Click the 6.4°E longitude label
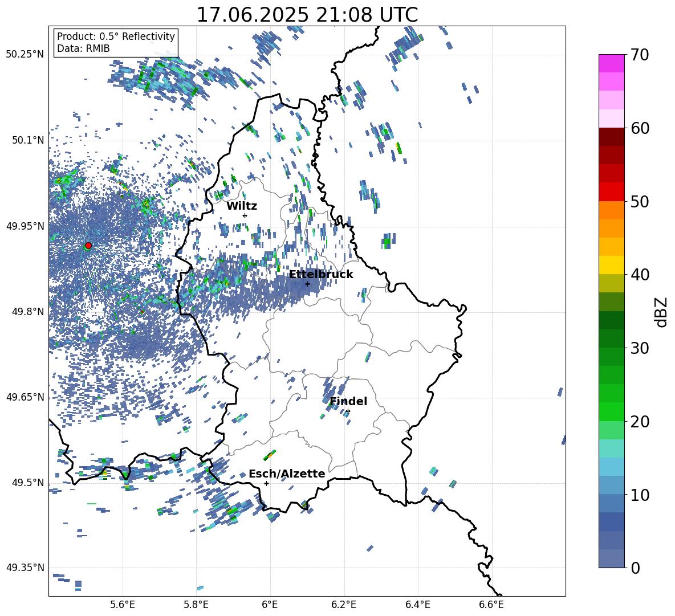Image resolution: width=675 pixels, height=616 pixels. tap(417, 605)
